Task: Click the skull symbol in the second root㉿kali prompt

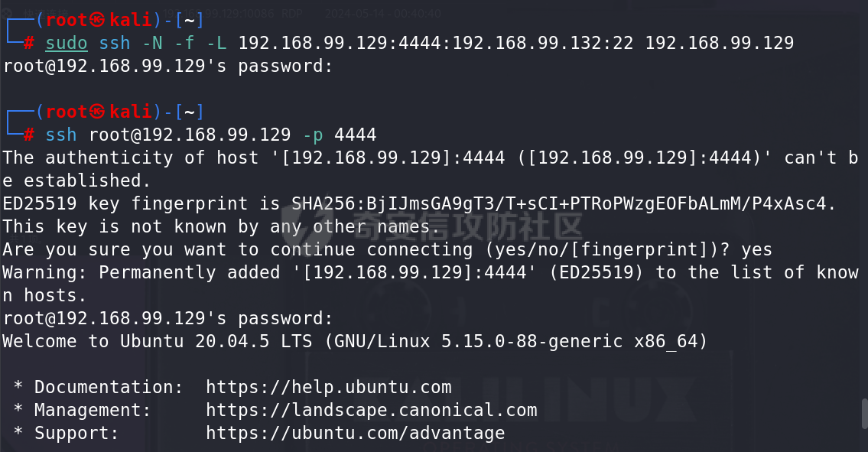Action: [97, 112]
